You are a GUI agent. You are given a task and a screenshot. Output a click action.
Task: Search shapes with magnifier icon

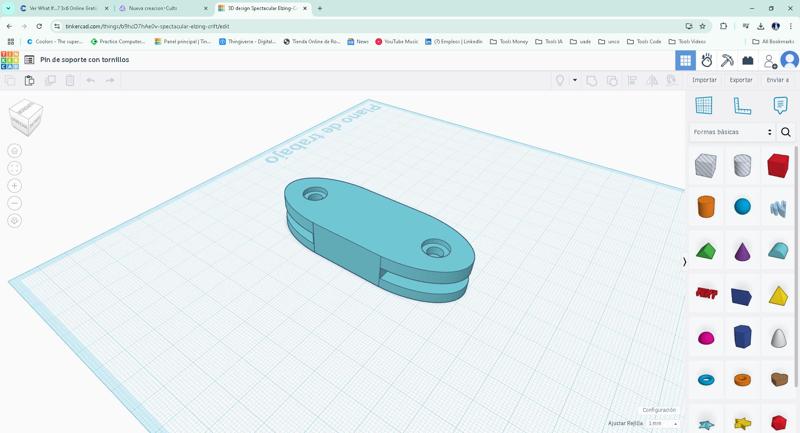tap(786, 132)
